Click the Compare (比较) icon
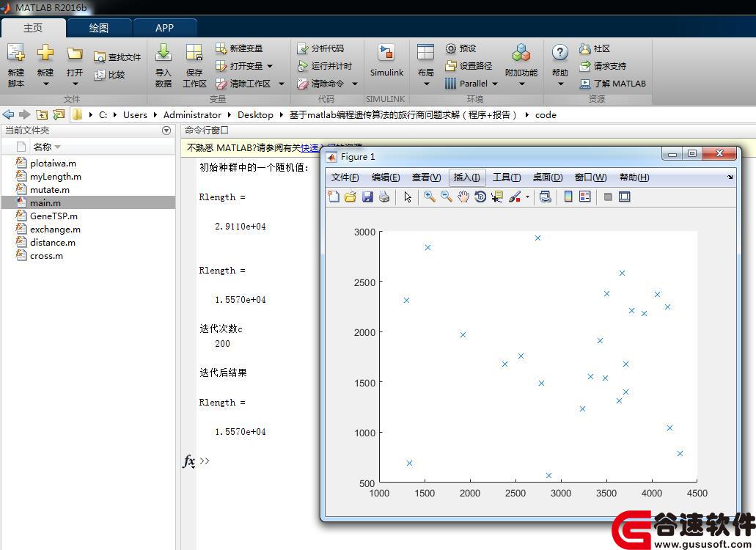This screenshot has width=756, height=550. pos(99,75)
